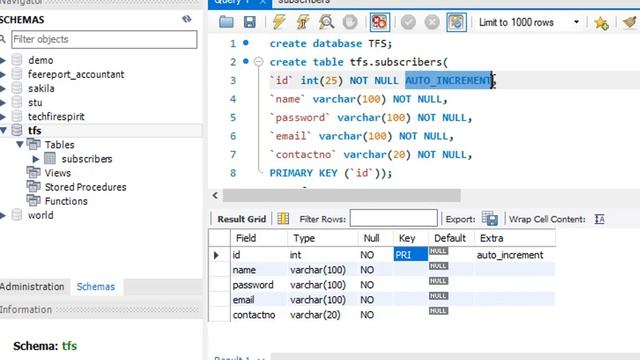Click the line 2 statement marker dot

coord(246,61)
